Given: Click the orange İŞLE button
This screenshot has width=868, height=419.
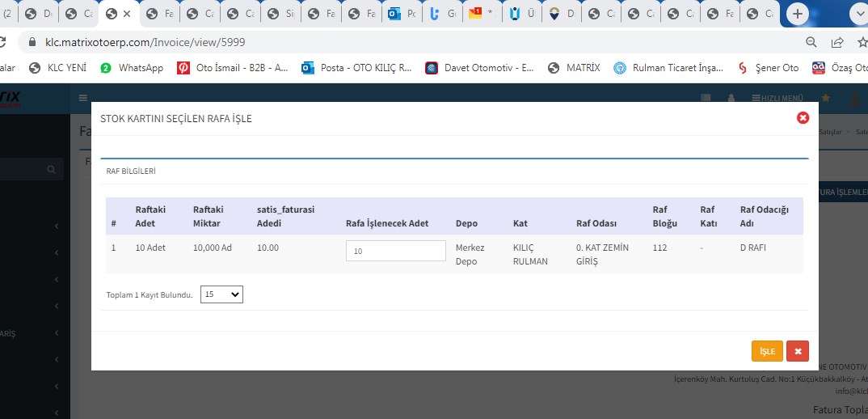Looking at the screenshot, I should pos(767,351).
